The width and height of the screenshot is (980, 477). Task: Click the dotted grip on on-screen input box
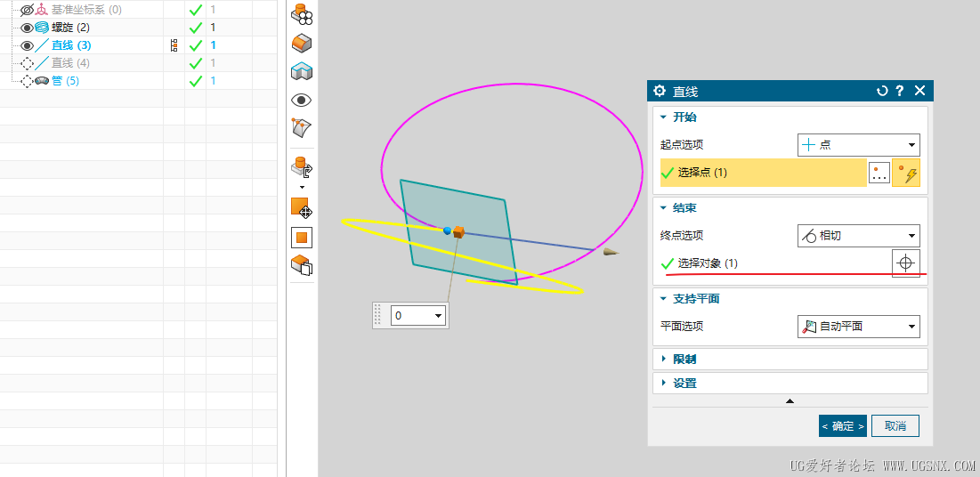pos(377,315)
